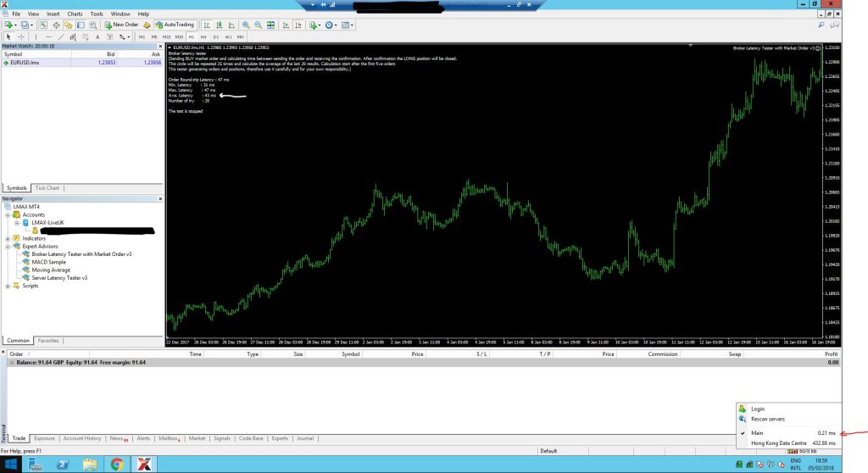Open the Indicators list dropdown
The image size is (868, 473).
coord(314,25)
